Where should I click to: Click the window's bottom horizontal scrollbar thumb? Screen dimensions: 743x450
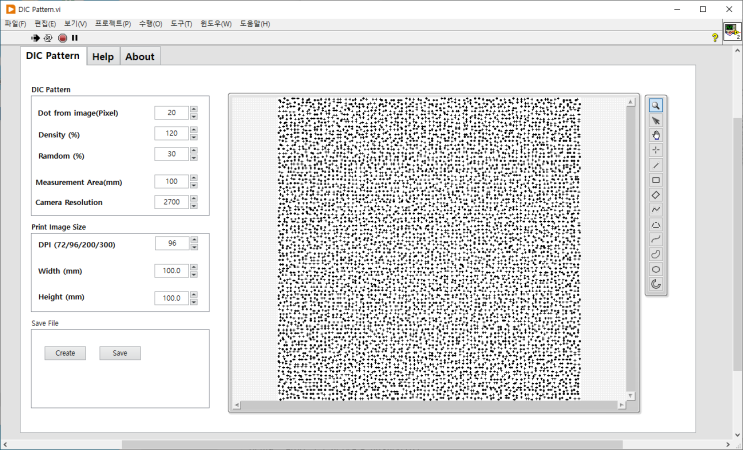372,445
